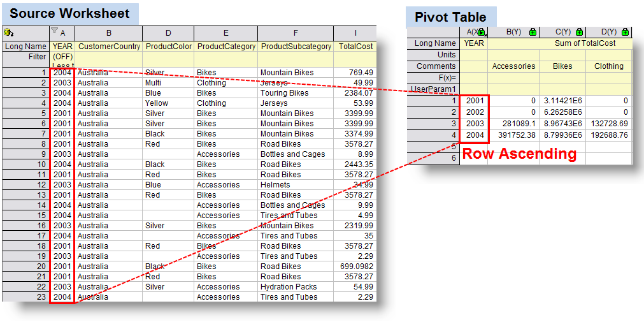Select the Touring Bikes subcategory cell
The width and height of the screenshot is (644, 322).
296,93
